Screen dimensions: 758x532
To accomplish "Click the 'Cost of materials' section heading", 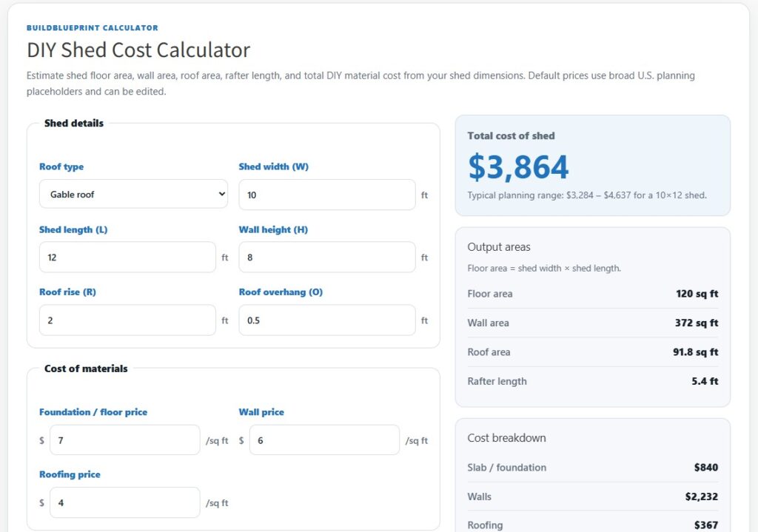I will 86,368.
